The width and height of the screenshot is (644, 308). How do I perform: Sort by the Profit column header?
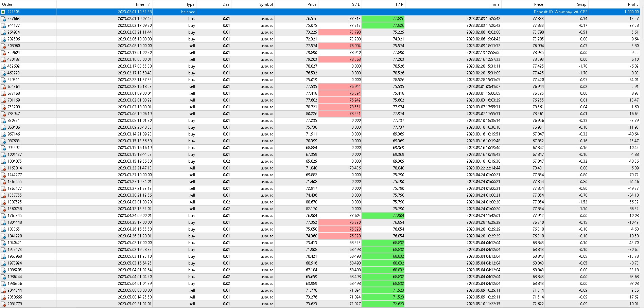click(x=633, y=4)
